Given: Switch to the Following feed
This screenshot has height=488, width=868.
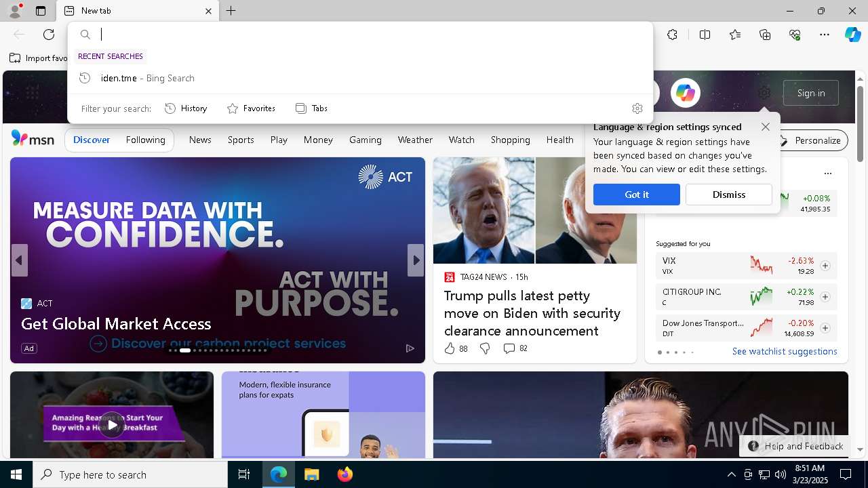Looking at the screenshot, I should pyautogui.click(x=145, y=140).
